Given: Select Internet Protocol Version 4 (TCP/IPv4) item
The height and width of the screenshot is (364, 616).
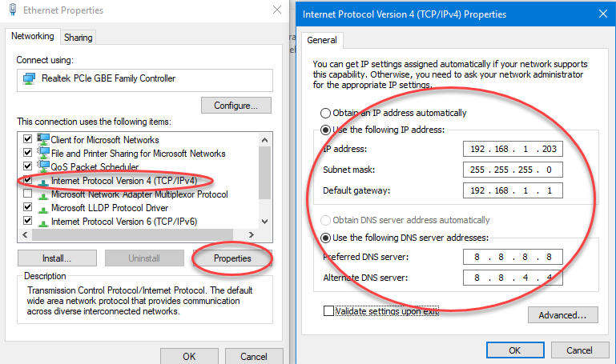Looking at the screenshot, I should pos(124,181).
